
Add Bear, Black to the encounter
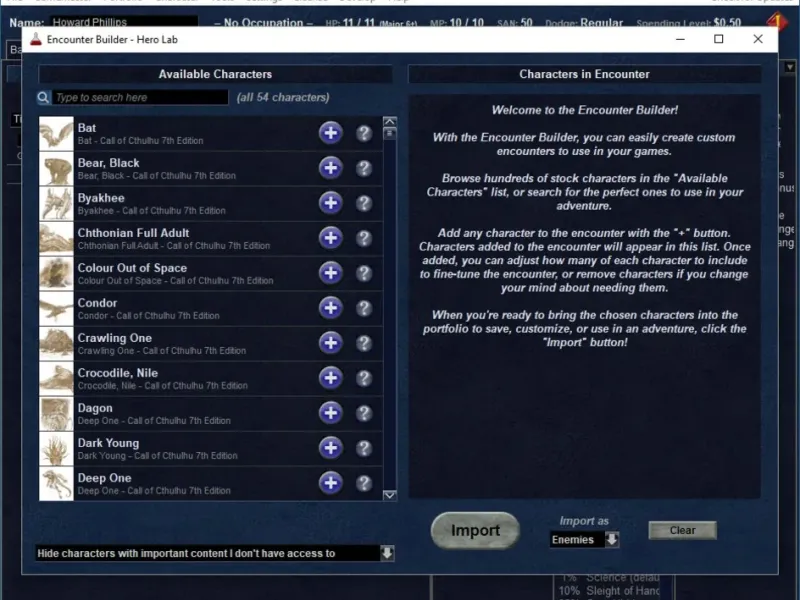click(331, 168)
